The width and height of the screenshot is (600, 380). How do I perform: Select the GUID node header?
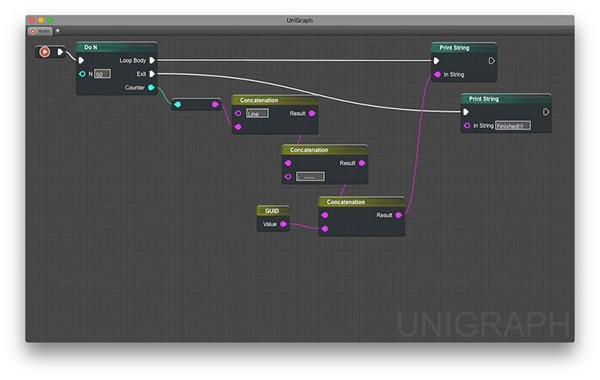[x=273, y=211]
